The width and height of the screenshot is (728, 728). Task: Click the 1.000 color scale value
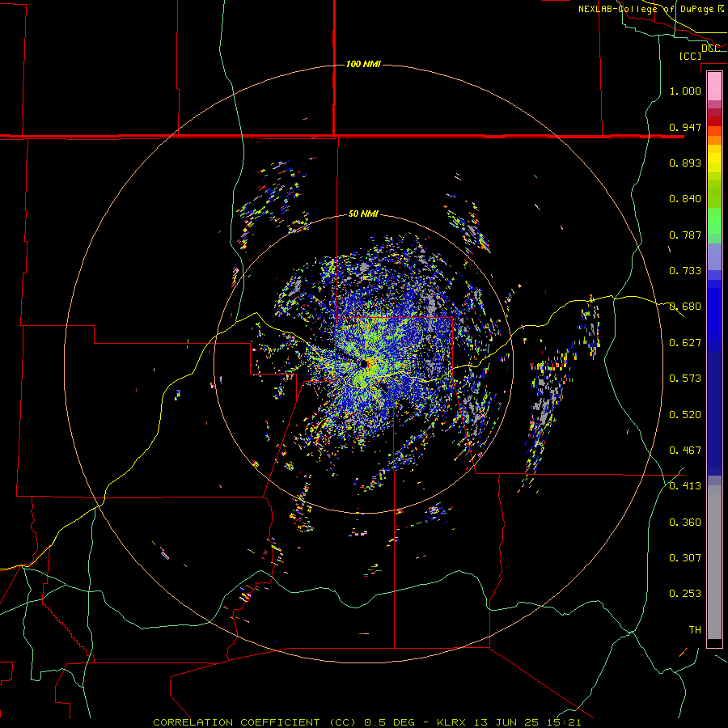(x=685, y=91)
